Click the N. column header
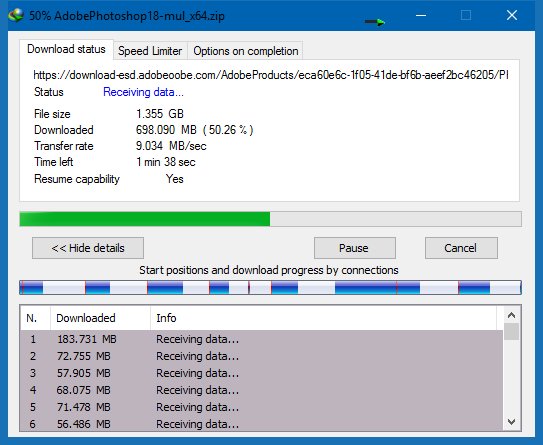This screenshot has width=543, height=445. coord(35,318)
